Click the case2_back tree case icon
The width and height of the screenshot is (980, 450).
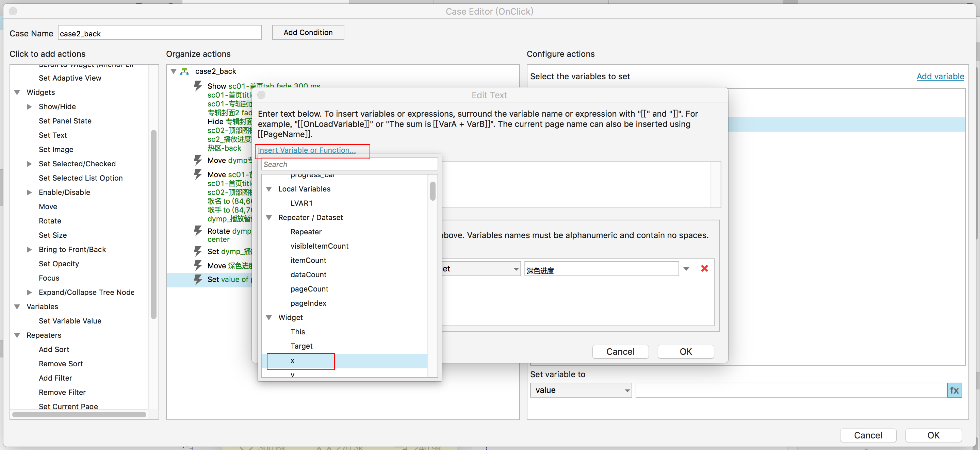click(x=184, y=71)
